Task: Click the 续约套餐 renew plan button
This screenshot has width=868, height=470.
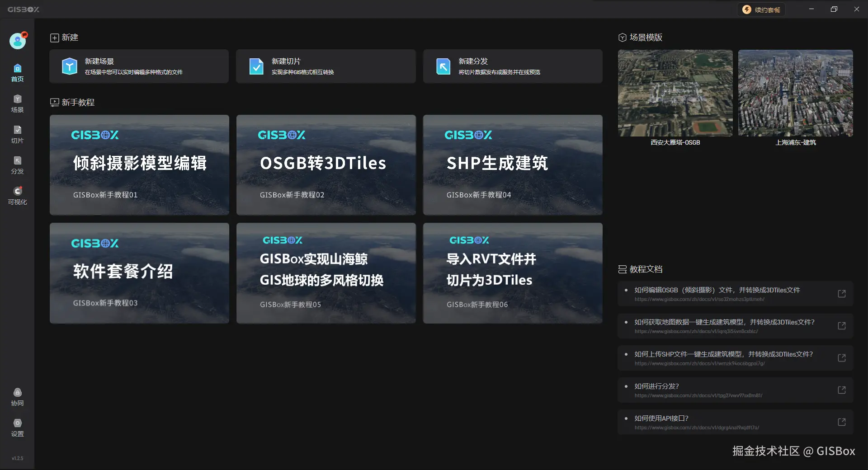Action: tap(761, 9)
